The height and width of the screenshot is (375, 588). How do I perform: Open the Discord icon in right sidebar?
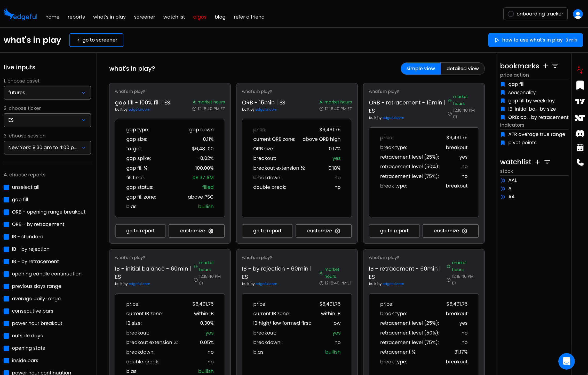point(580,133)
